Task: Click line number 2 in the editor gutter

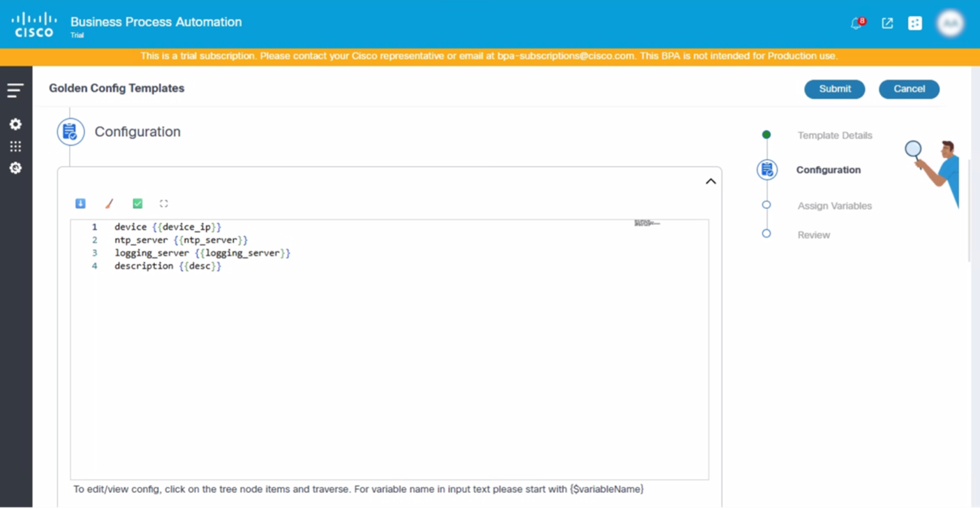Action: pos(94,240)
